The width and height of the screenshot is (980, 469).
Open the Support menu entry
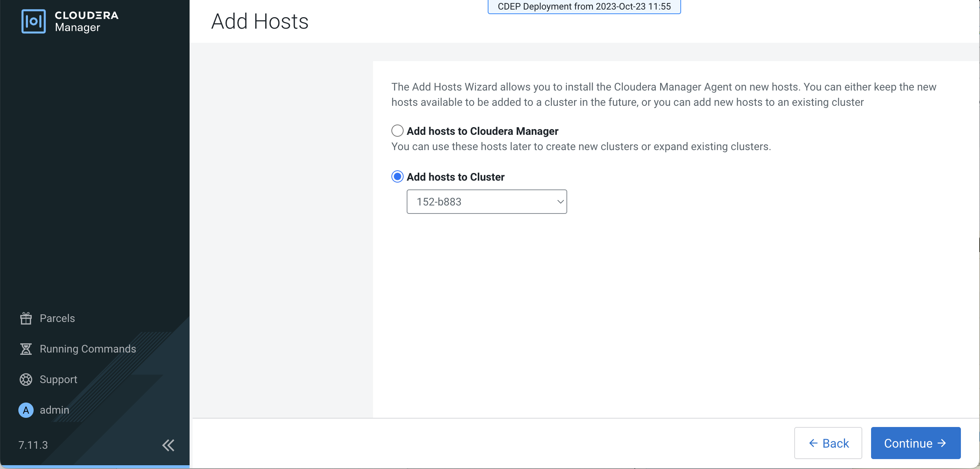click(58, 379)
